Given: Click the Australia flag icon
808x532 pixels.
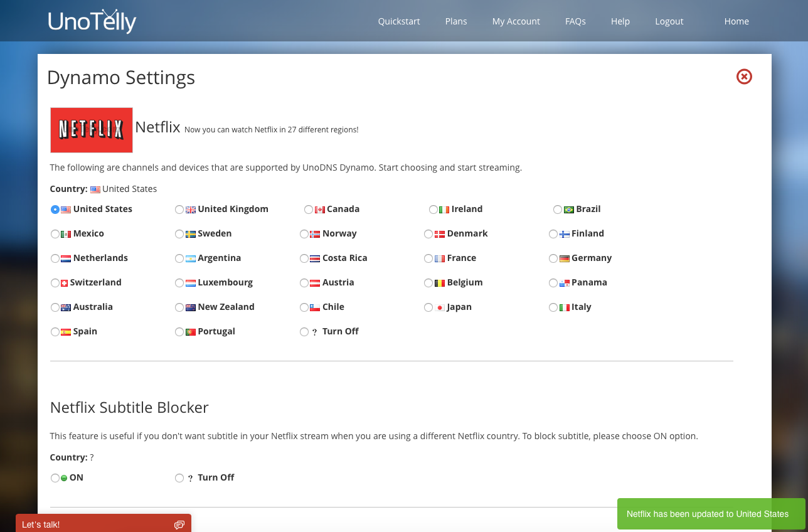Looking at the screenshot, I should click(x=66, y=307).
